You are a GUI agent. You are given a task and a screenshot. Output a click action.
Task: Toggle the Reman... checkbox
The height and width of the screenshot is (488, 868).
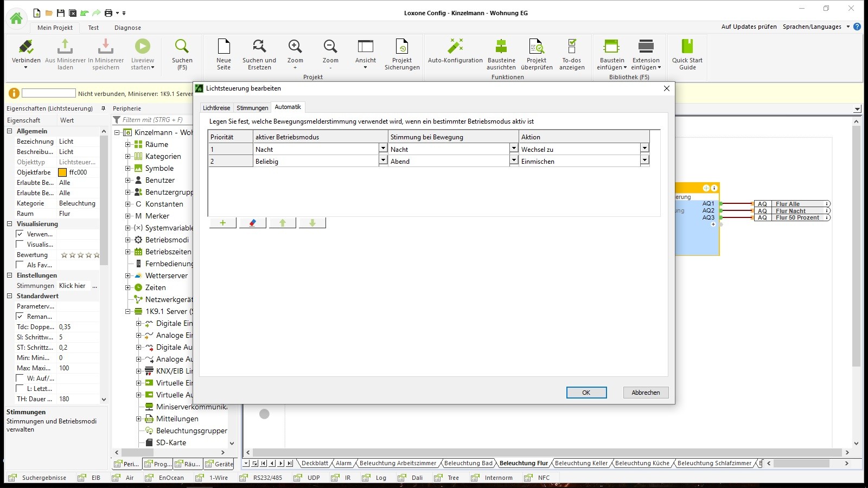[20, 317]
